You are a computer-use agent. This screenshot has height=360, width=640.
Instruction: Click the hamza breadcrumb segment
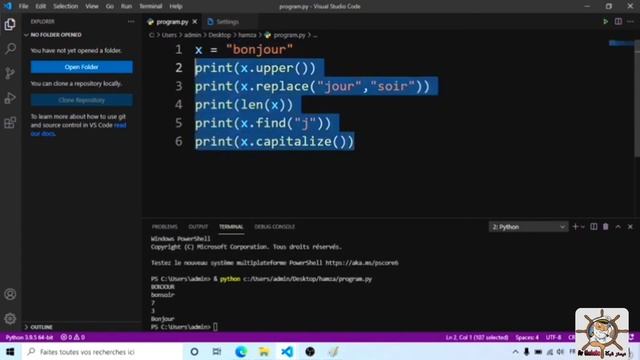click(x=247, y=35)
